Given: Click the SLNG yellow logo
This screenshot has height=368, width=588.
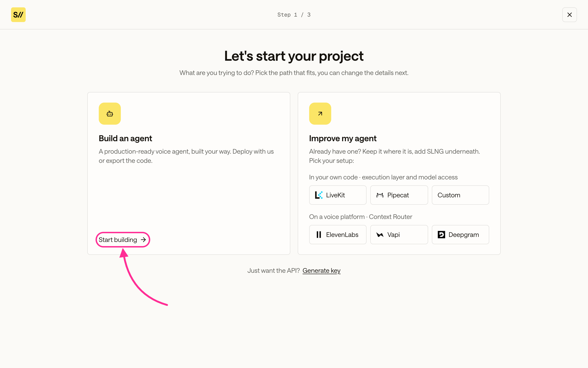Looking at the screenshot, I should point(18,14).
